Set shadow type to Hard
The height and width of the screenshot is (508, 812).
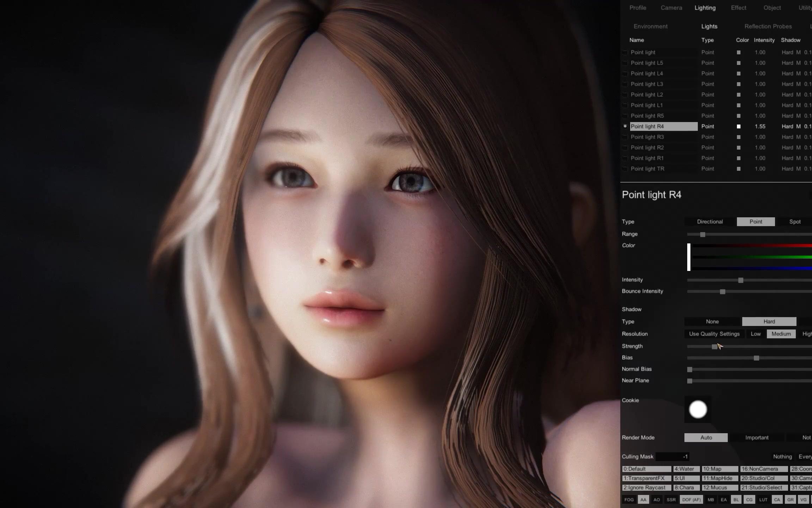coord(769,321)
